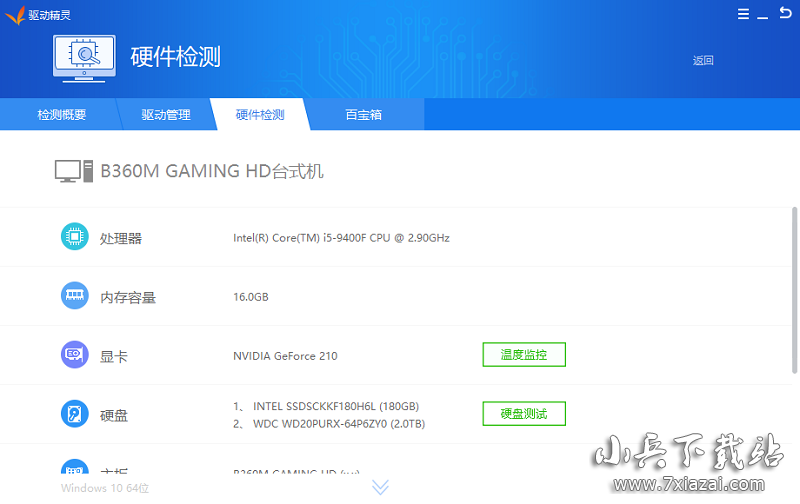
Task: Switch to the 检测概要 tab
Action: (61, 114)
